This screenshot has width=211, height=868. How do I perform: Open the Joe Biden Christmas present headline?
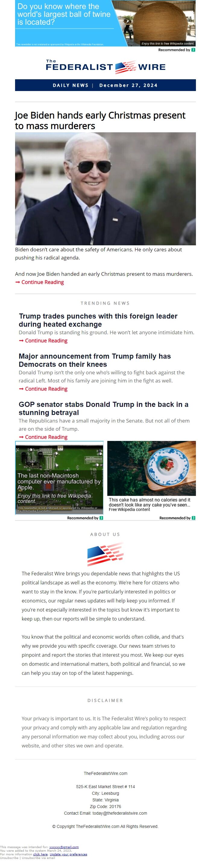100,120
